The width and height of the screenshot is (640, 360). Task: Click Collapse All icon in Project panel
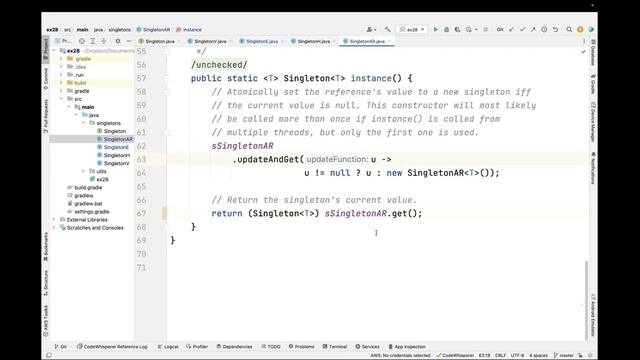point(104,41)
